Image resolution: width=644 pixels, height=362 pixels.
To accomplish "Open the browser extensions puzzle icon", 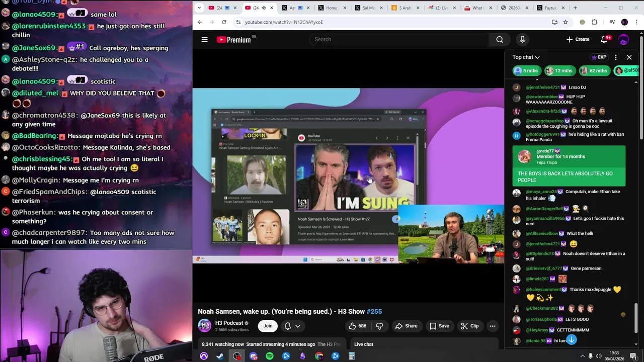I will (595, 22).
